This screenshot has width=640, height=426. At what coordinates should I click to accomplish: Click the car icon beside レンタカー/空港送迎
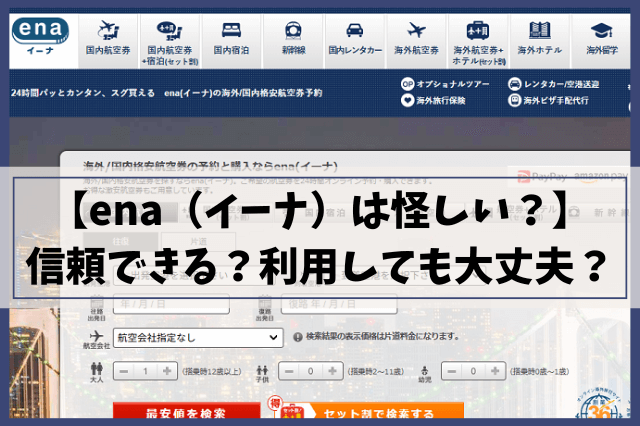(x=515, y=84)
